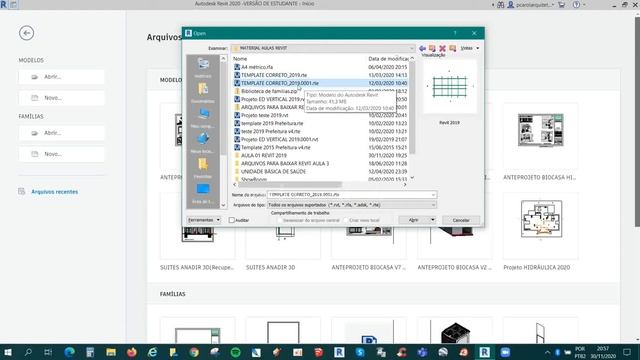
Task: Select folder ARQUIVOS PARA BAIXAR REVIT AULA 3
Action: pos(284,163)
